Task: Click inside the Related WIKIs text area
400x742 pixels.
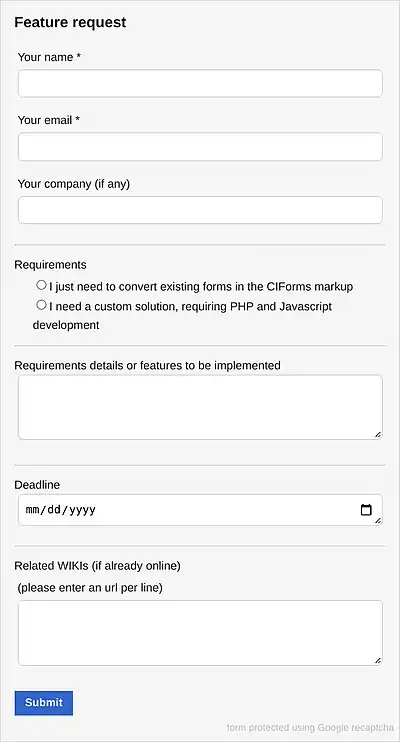Action: [200, 633]
